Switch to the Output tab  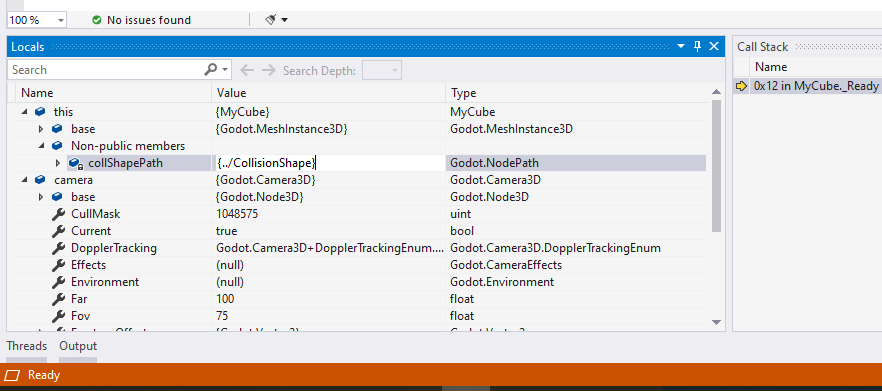click(x=78, y=346)
